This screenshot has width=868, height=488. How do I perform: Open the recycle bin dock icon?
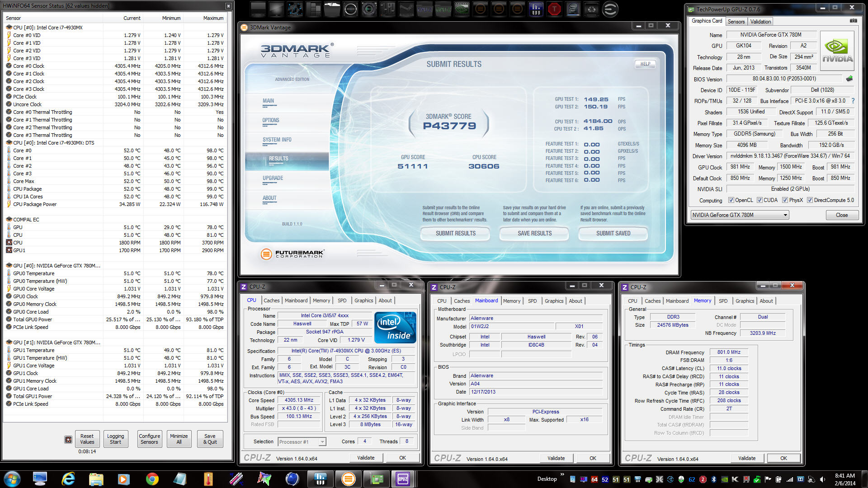pos(591,9)
